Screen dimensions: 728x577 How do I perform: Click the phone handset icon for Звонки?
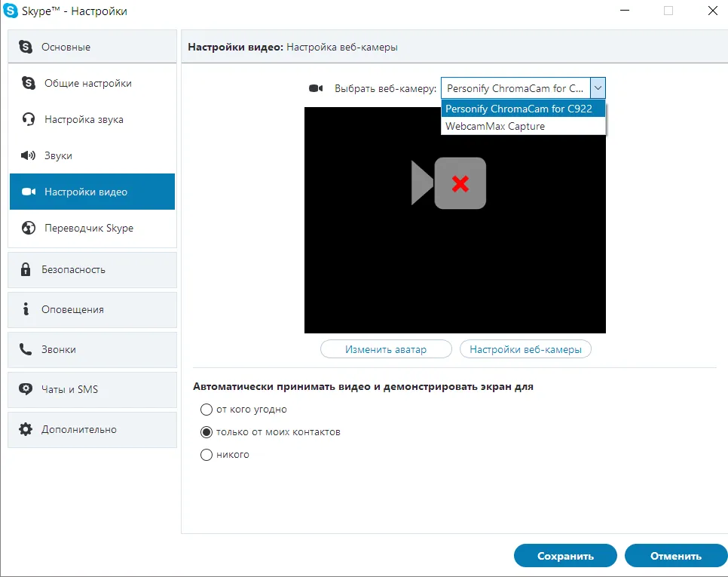(26, 349)
